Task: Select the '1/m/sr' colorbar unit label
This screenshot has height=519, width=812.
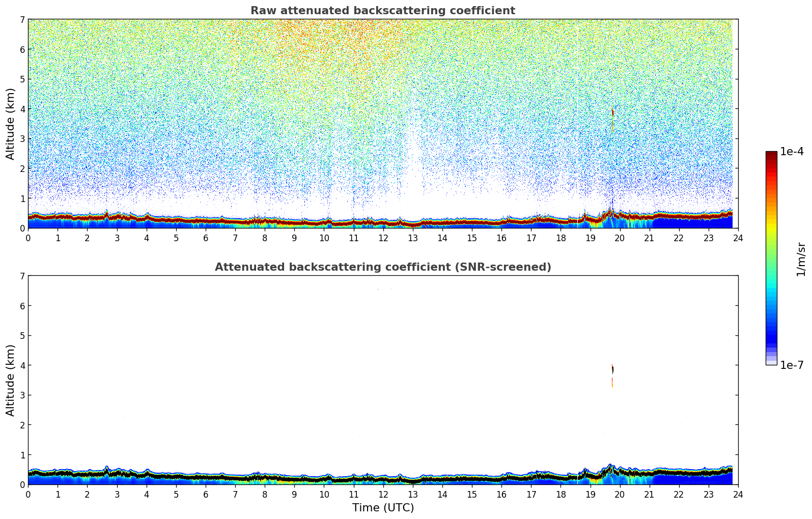Action: pos(801,259)
